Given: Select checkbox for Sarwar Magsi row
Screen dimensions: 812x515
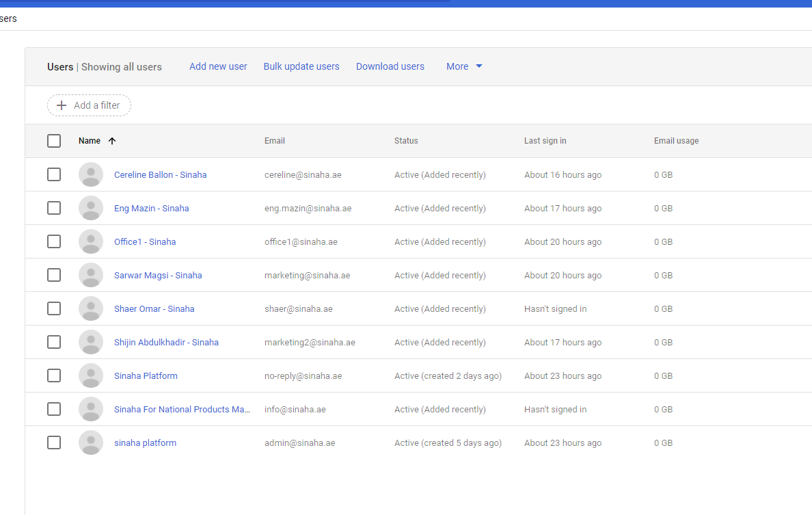Looking at the screenshot, I should (x=54, y=275).
